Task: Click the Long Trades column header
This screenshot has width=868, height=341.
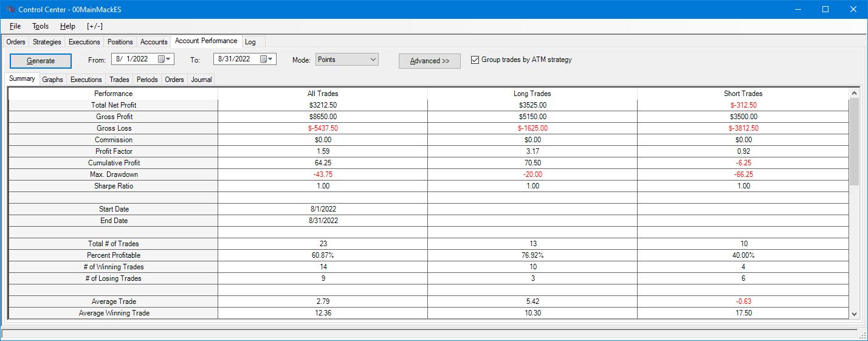Action: pyautogui.click(x=532, y=94)
